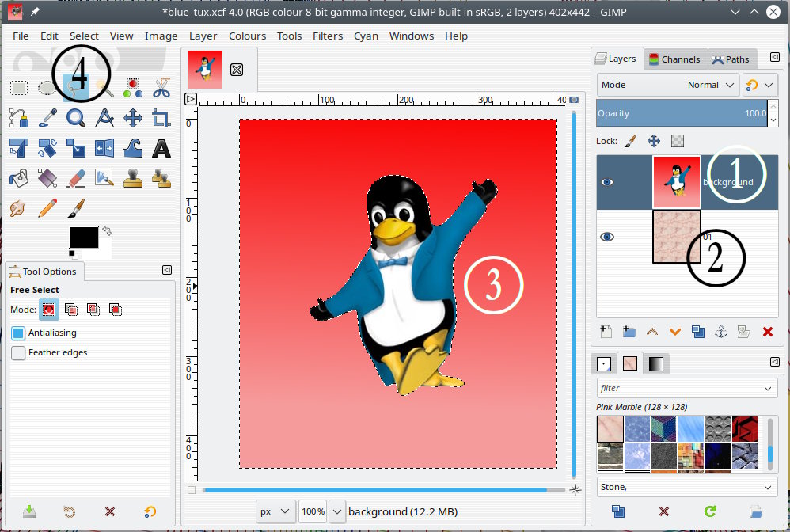Duplicate the selected layer
The width and height of the screenshot is (790, 532).
[698, 332]
